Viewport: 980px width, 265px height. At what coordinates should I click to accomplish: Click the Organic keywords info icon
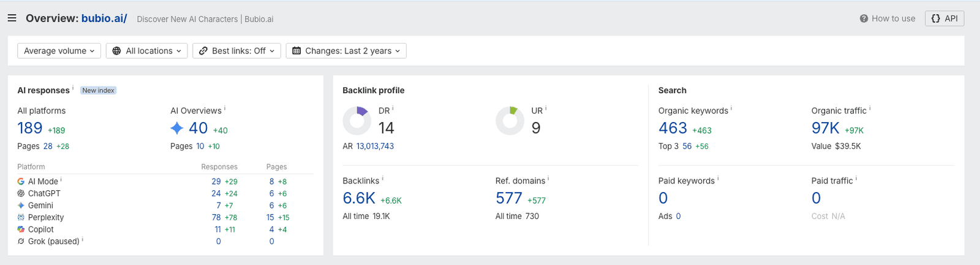(x=731, y=109)
